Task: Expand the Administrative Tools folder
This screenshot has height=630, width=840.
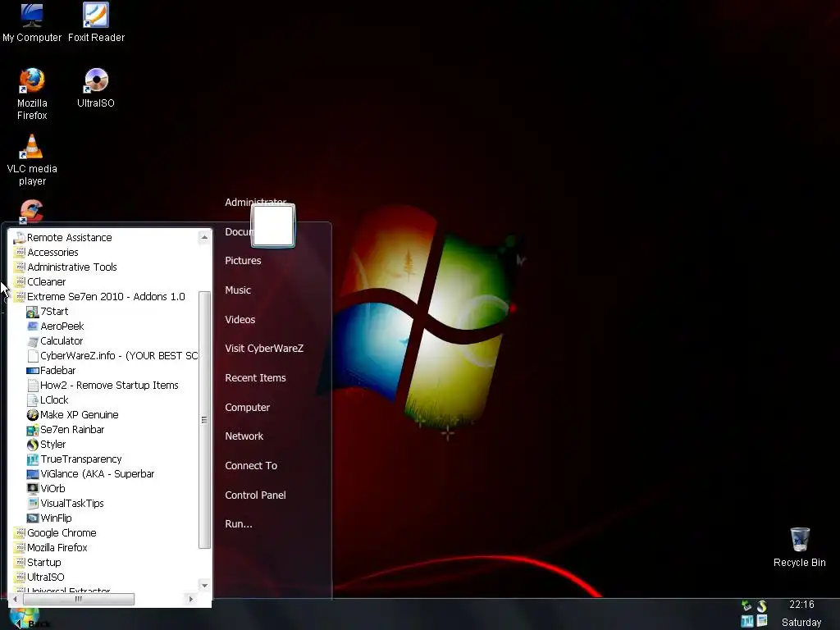Action: pos(65,267)
